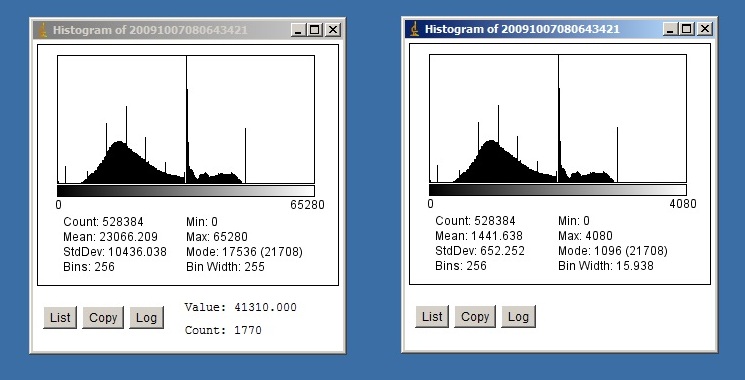
Task: Click the microscope icon in right histogram title bar
Action: tap(415, 29)
